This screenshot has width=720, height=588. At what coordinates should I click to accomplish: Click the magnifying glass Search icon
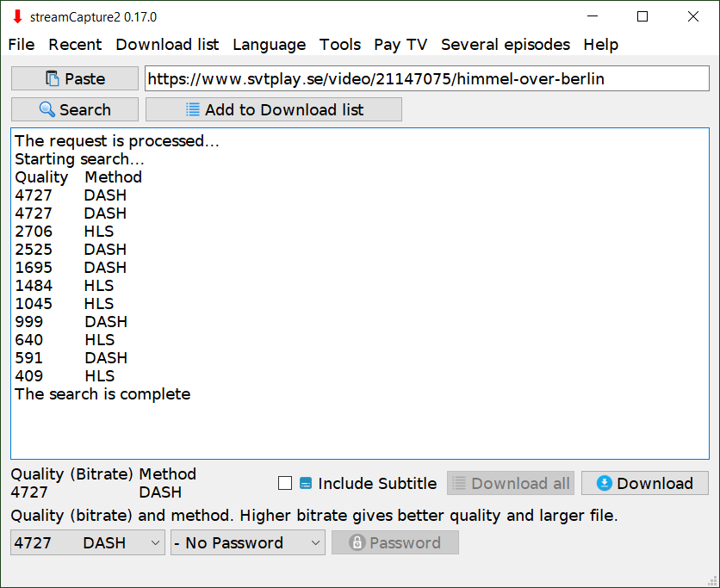(47, 109)
